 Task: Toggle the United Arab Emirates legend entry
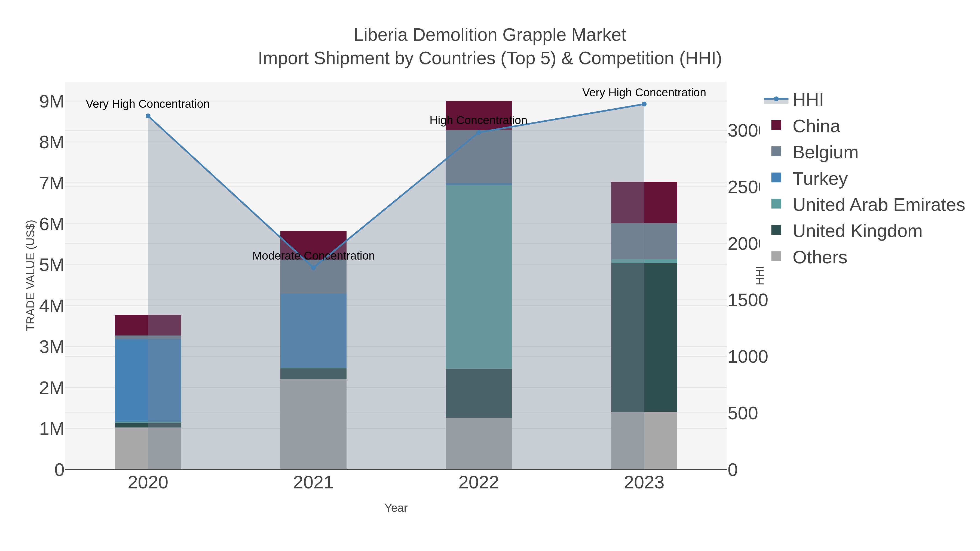tap(868, 205)
